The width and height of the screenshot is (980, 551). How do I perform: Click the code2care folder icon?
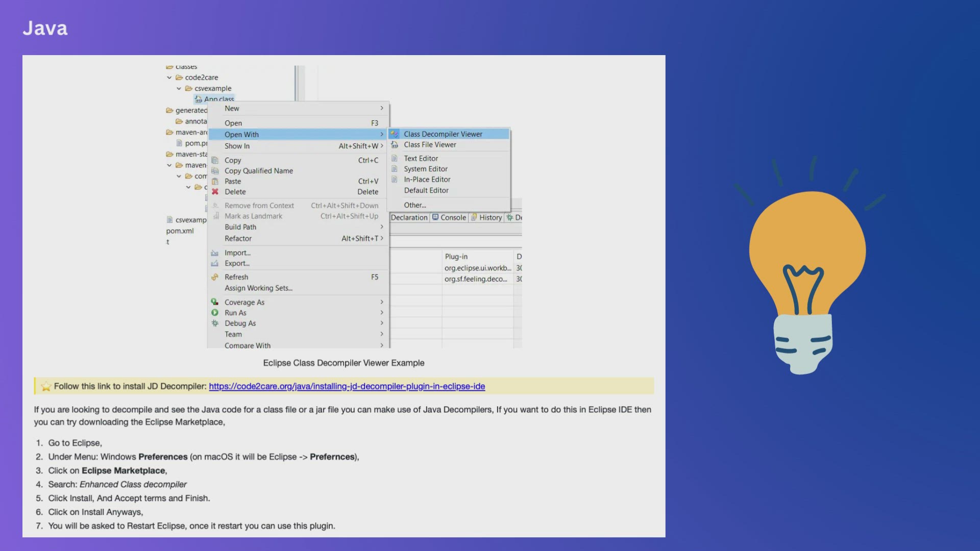(x=179, y=78)
